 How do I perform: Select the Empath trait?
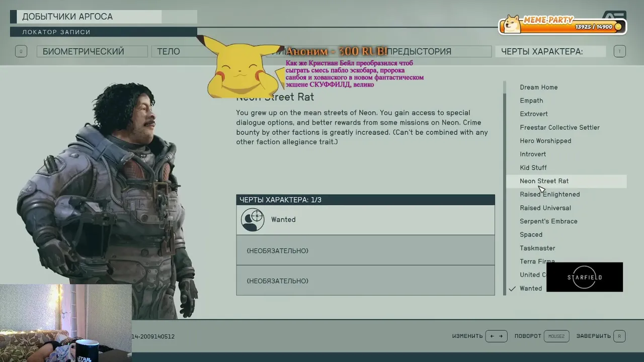531,101
